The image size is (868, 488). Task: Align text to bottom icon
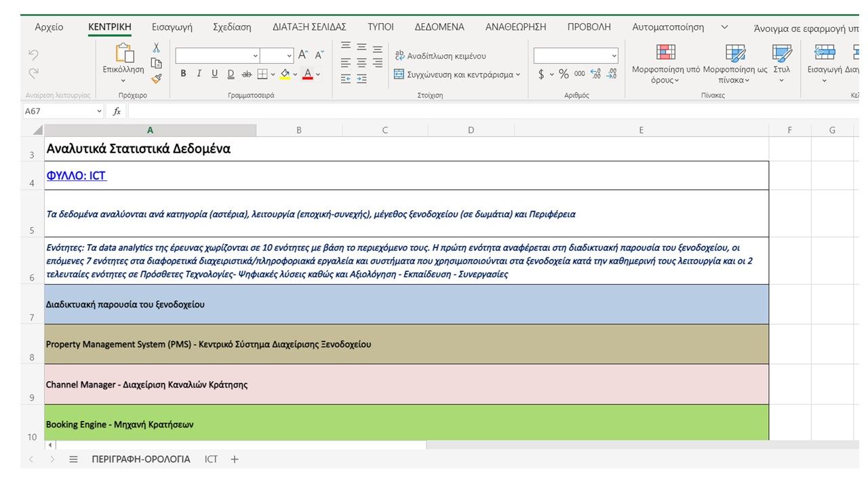[378, 48]
